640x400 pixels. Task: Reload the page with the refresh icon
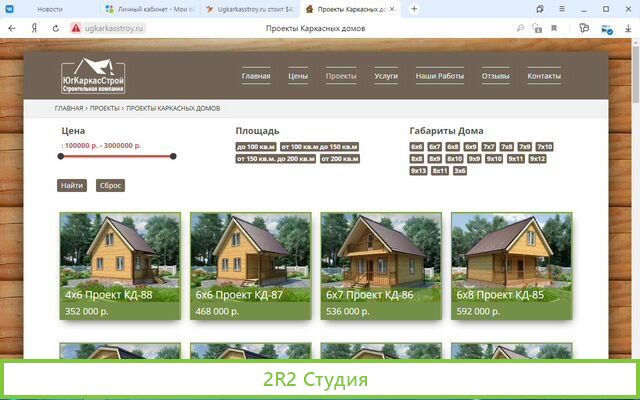pos(55,29)
